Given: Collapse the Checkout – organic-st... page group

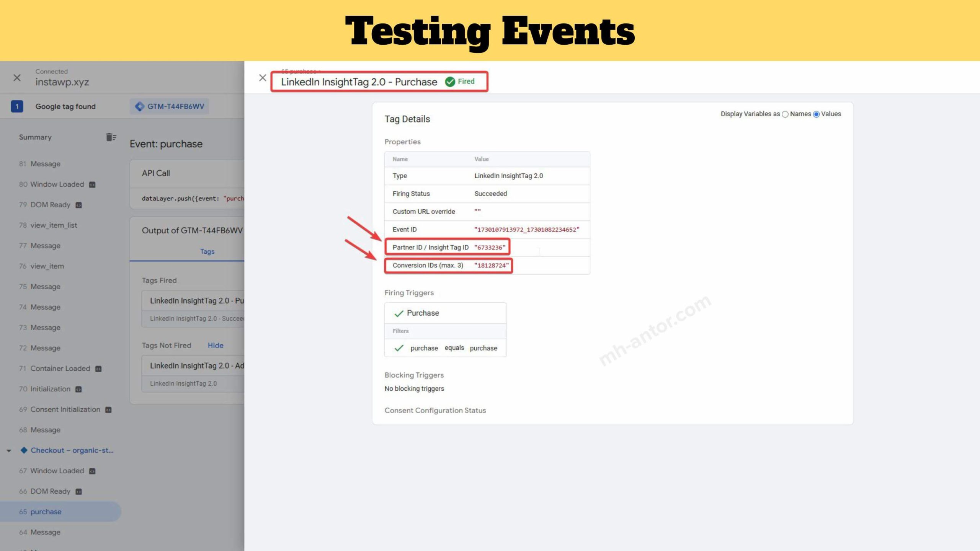Looking at the screenshot, I should pyautogui.click(x=9, y=451).
